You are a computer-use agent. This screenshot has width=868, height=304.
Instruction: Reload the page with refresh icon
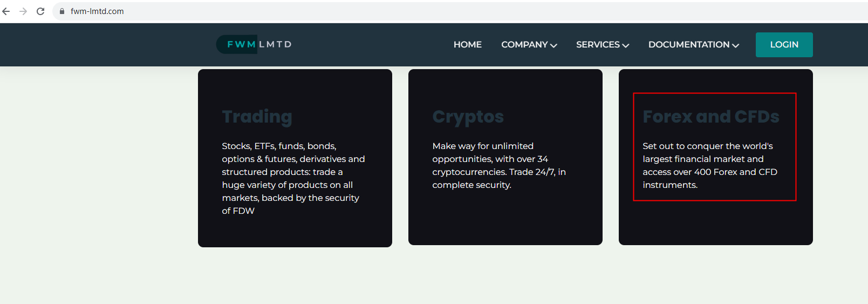pyautogui.click(x=40, y=11)
